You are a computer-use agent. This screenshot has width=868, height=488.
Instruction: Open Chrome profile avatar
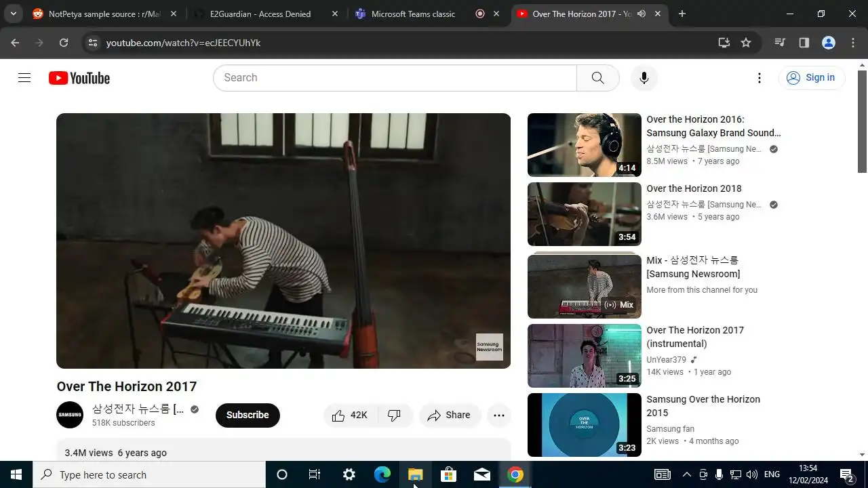[829, 43]
